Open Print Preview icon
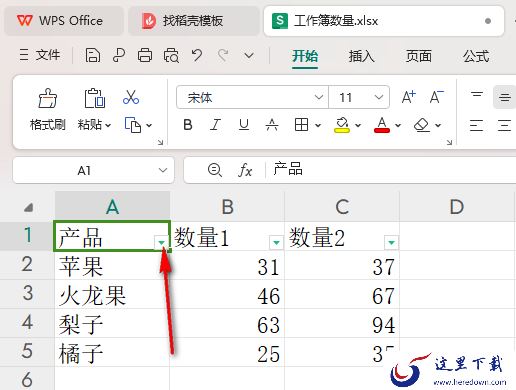Screen dimensions: 516x390 point(171,55)
